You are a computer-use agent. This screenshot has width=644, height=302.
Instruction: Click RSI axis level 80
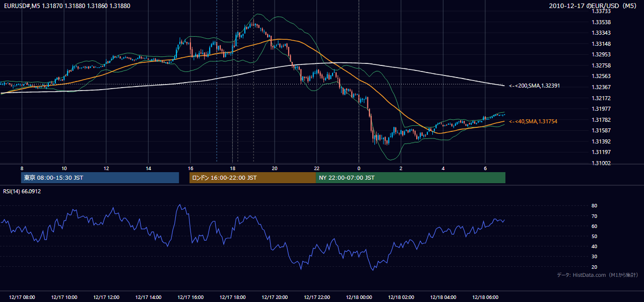pos(594,206)
